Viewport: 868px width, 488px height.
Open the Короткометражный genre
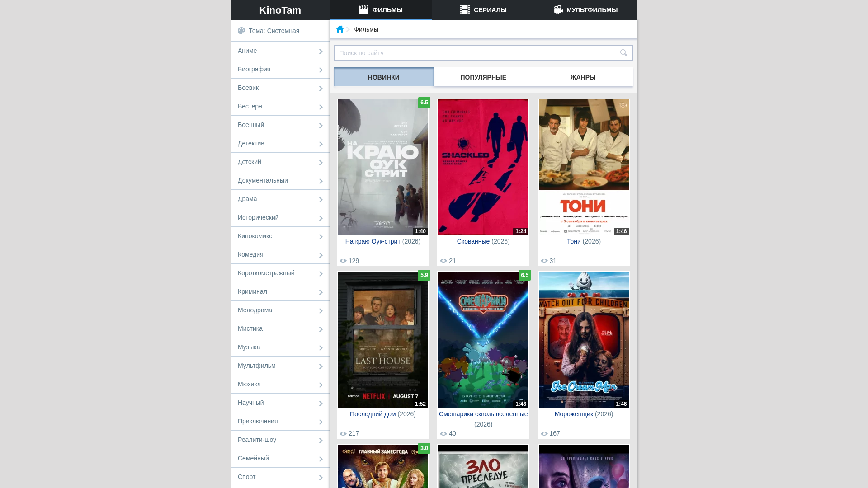(280, 273)
